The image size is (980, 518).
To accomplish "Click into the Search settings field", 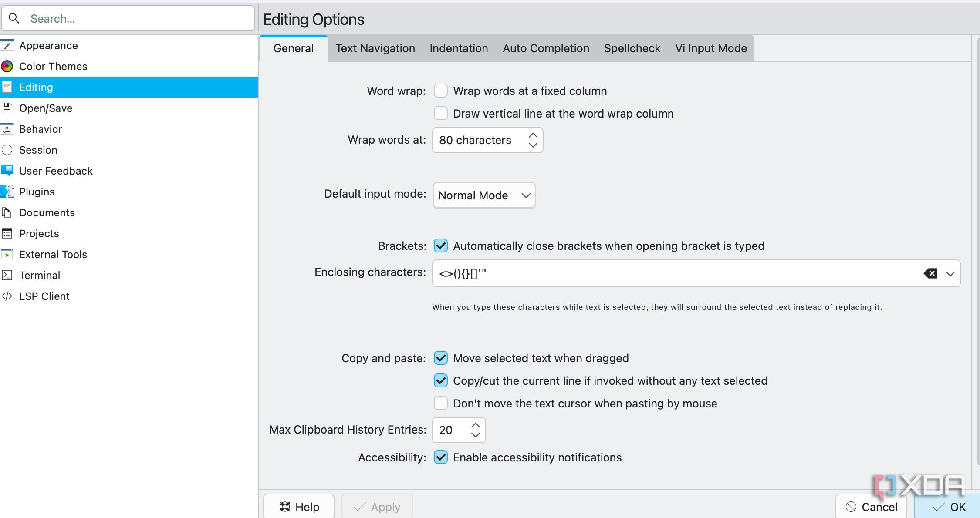I will (128, 18).
